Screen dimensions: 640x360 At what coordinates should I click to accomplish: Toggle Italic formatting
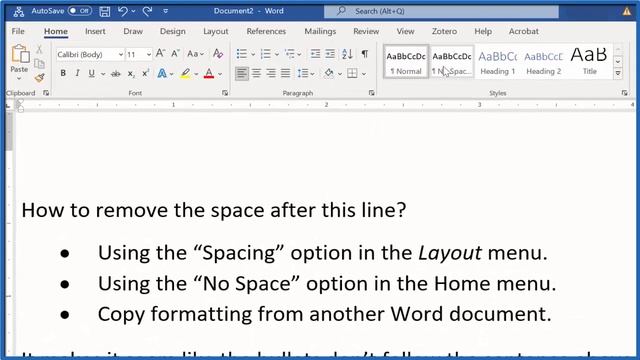coord(77,73)
